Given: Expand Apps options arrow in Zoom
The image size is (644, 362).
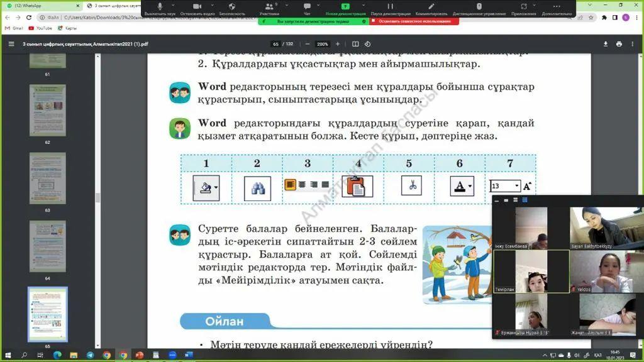Looking at the screenshot, I should pos(534,5).
